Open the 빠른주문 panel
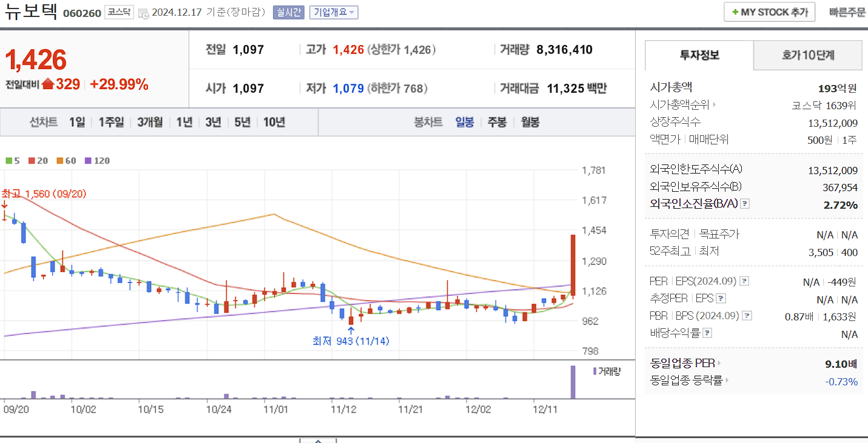 coord(847,11)
